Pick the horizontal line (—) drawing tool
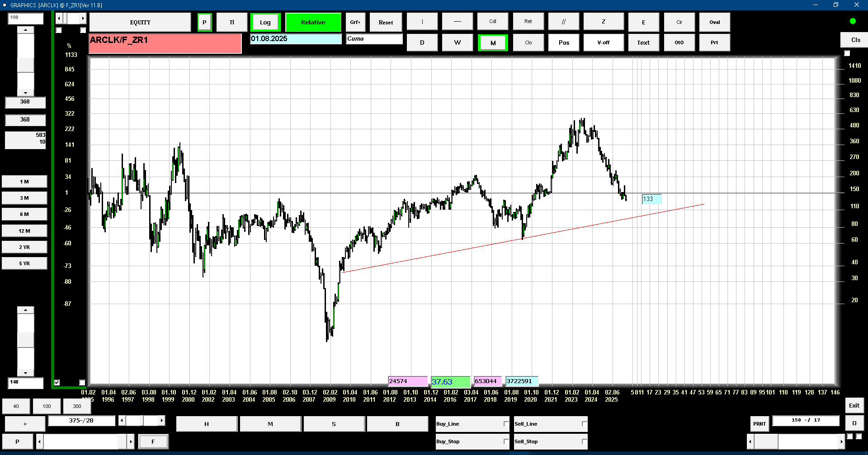The width and height of the screenshot is (868, 455). [458, 22]
